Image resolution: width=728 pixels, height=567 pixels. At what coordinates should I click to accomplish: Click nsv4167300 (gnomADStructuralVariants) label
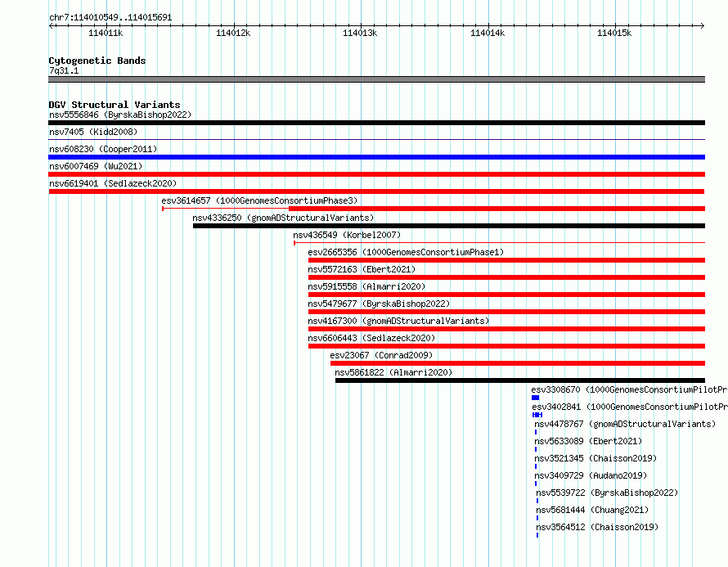click(x=398, y=321)
